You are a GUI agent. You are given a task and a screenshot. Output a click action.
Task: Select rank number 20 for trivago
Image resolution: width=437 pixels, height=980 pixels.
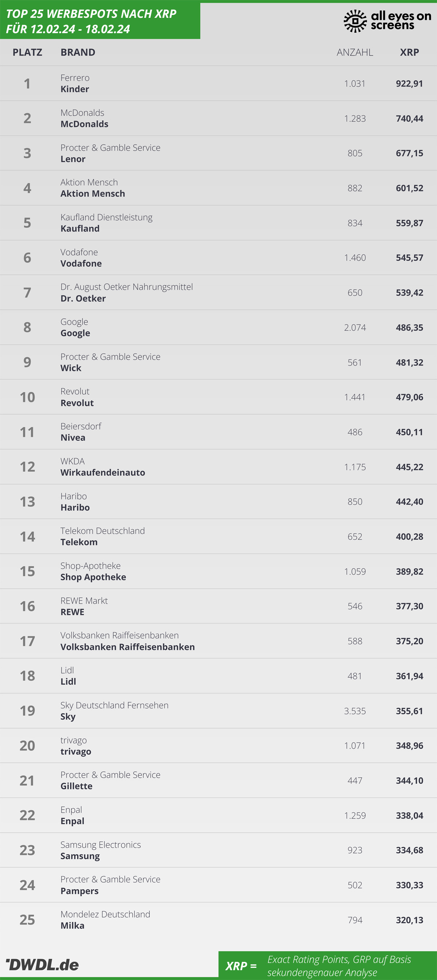(x=27, y=746)
